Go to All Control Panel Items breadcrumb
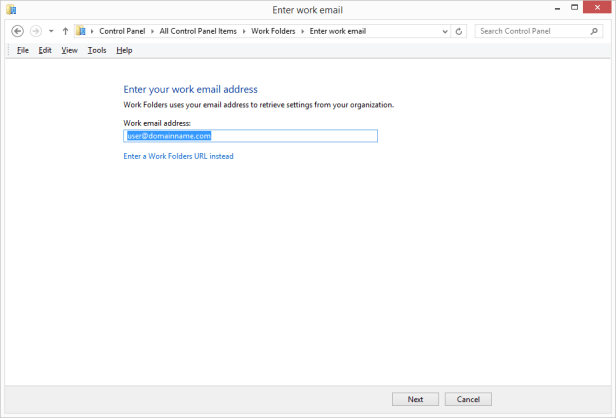This screenshot has height=418, width=616. [x=198, y=31]
